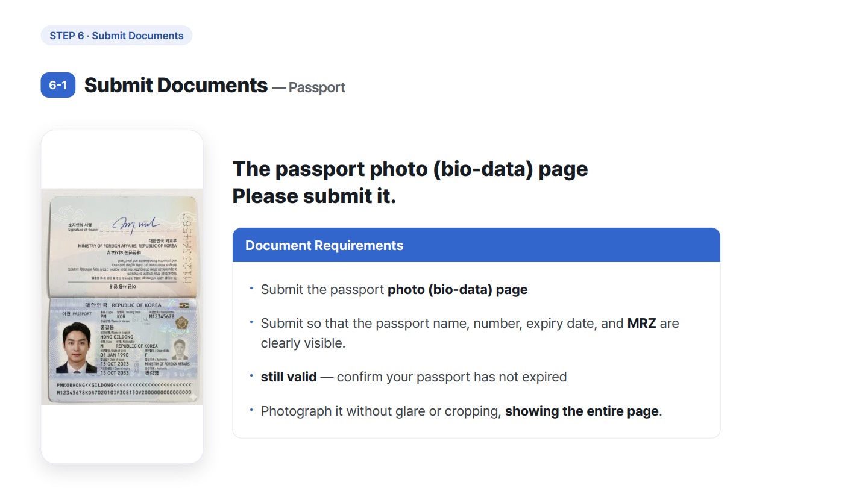Select the MRZ lines on sample passport
The width and height of the screenshot is (868, 488).
point(124,389)
